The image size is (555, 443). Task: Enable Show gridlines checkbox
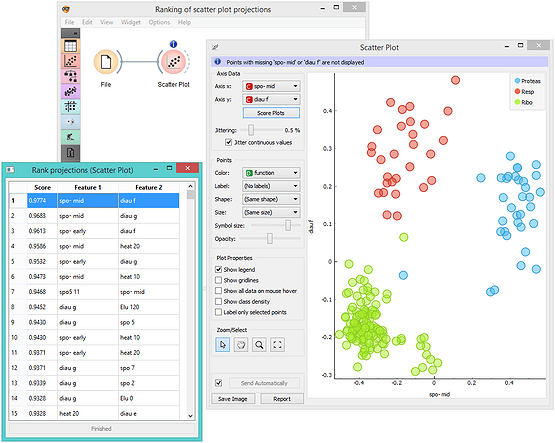click(218, 280)
